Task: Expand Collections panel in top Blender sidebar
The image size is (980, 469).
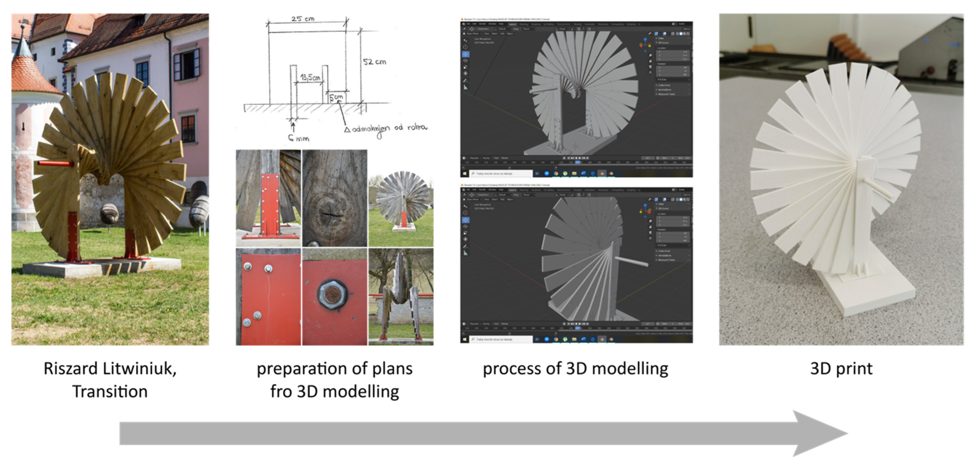Action: click(x=664, y=85)
